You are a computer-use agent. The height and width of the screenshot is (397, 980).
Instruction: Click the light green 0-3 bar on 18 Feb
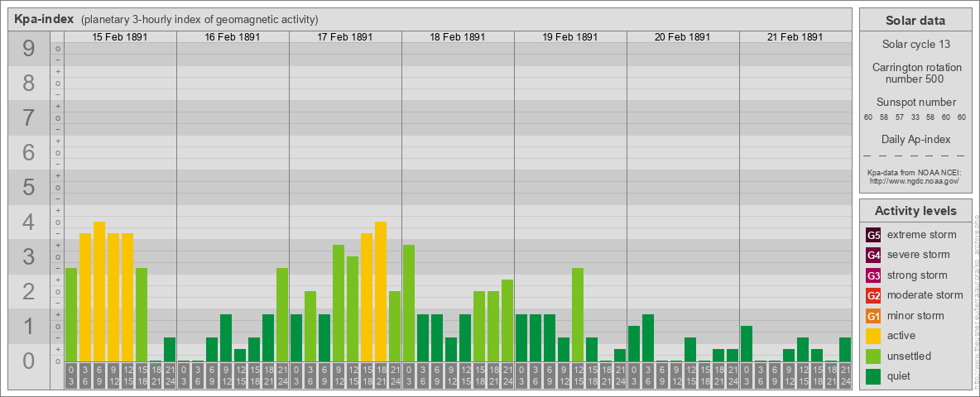(x=409, y=304)
